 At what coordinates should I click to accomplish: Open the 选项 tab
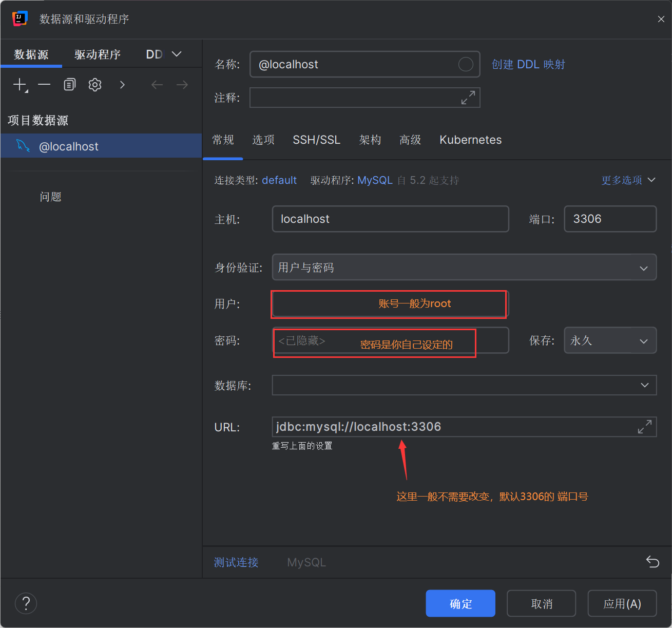(x=263, y=140)
